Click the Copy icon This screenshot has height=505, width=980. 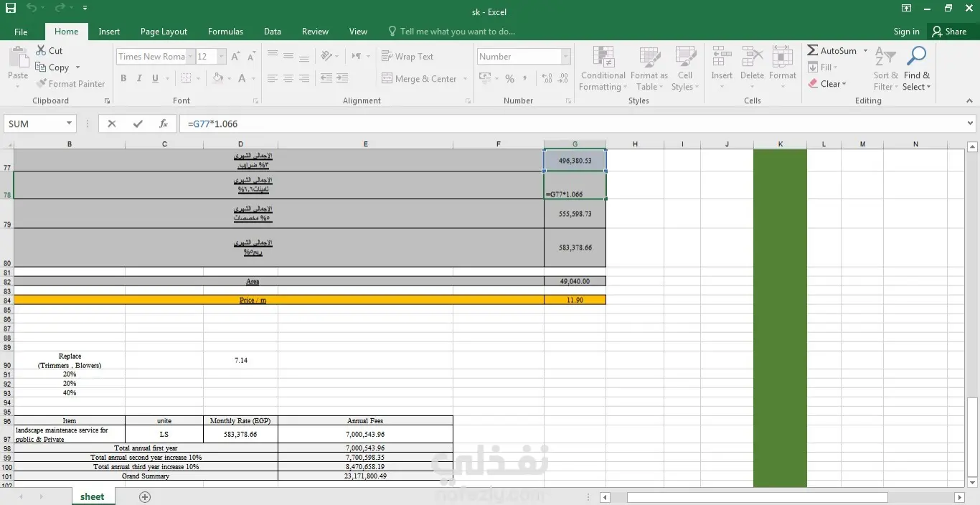pos(42,67)
